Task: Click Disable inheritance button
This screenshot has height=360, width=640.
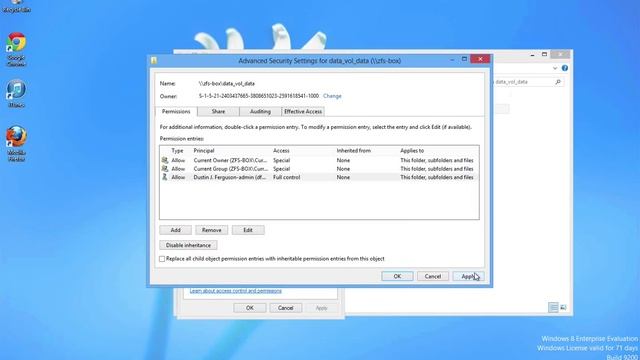Action: coord(189,245)
